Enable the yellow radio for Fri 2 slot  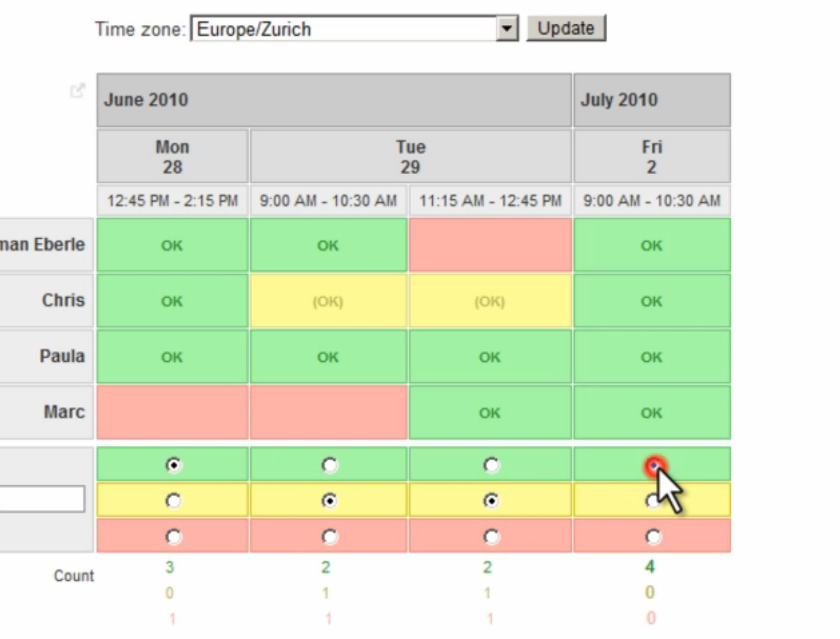click(x=653, y=501)
